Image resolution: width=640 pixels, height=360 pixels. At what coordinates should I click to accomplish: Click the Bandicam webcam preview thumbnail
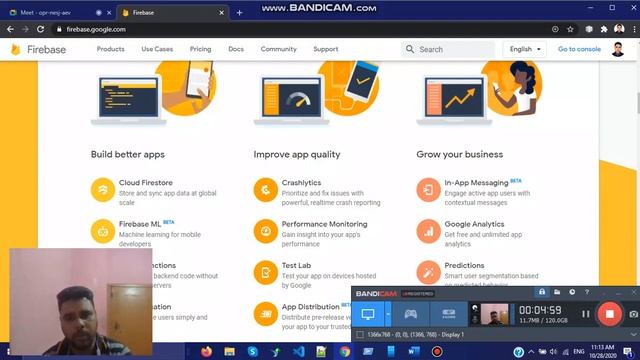coord(494,314)
